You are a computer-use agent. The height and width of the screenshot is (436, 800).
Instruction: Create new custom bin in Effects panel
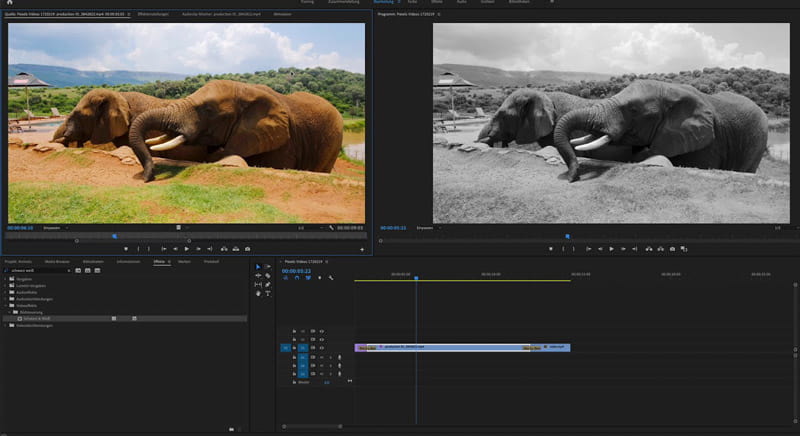tap(232, 429)
